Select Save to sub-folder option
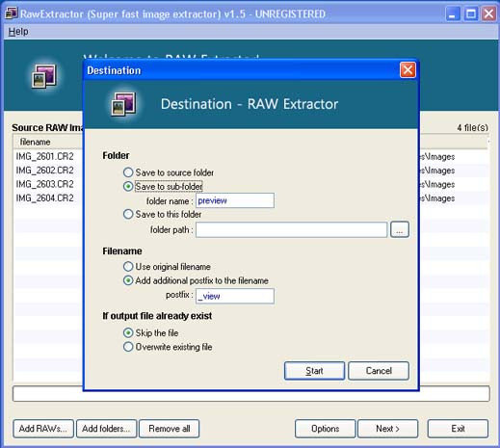 163,186
